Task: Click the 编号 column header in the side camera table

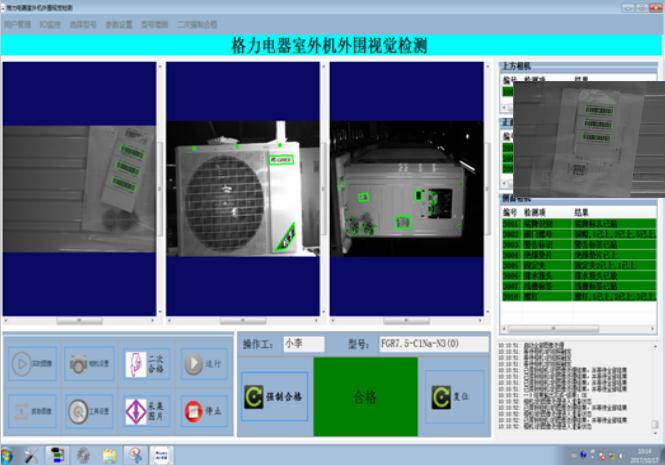Action: click(x=512, y=212)
